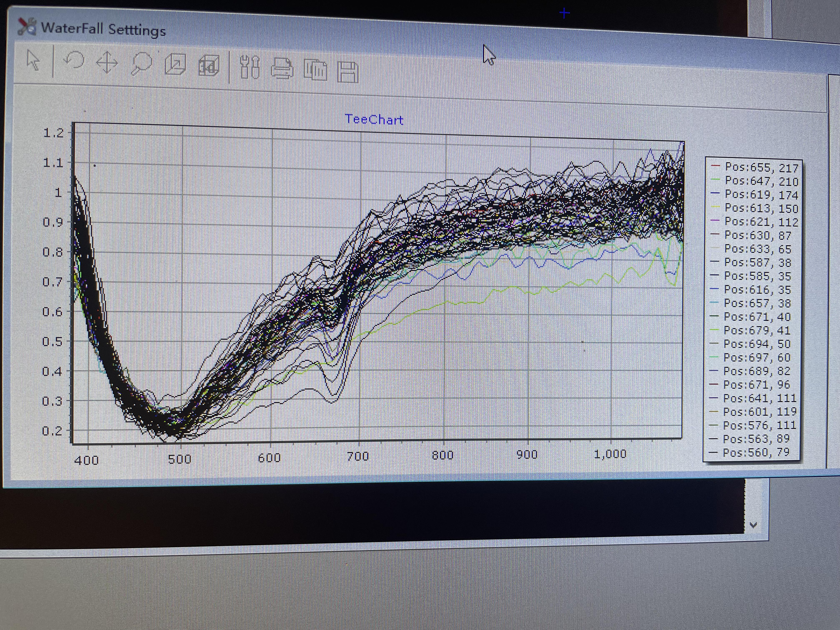Open the chart Edit settings tools icon

click(250, 67)
